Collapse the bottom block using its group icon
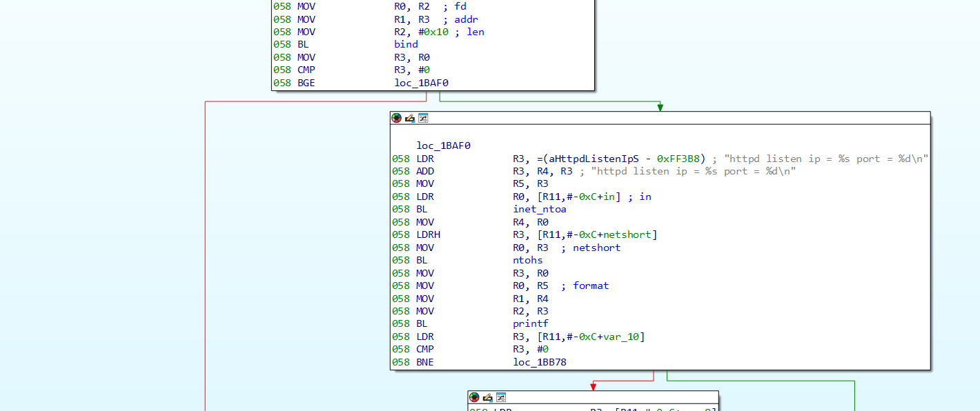This screenshot has width=980, height=411. click(501, 397)
